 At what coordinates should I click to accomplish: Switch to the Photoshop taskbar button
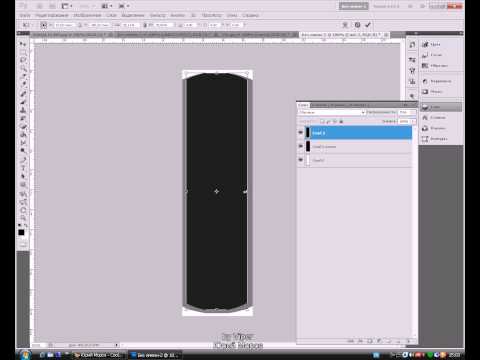(155, 355)
